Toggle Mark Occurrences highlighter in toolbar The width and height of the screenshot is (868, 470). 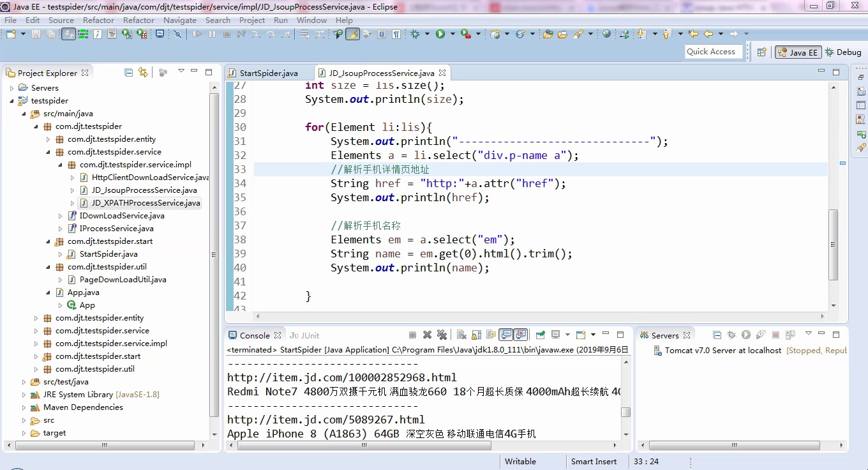352,34
